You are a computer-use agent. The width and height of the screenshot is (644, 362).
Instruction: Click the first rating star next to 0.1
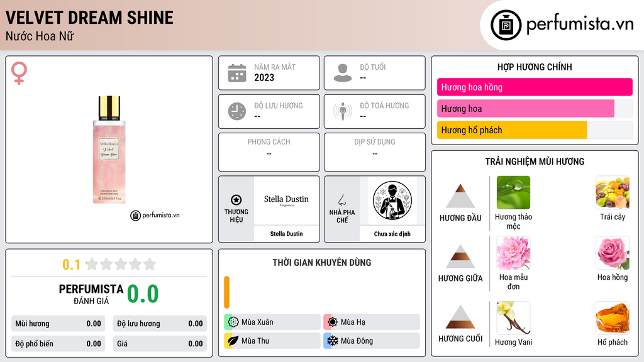coord(92,264)
